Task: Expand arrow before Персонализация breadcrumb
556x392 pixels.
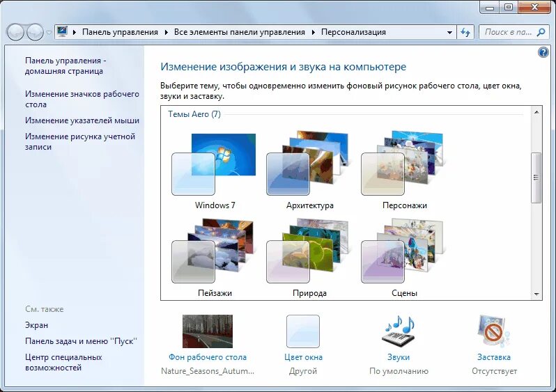Action: (x=314, y=32)
